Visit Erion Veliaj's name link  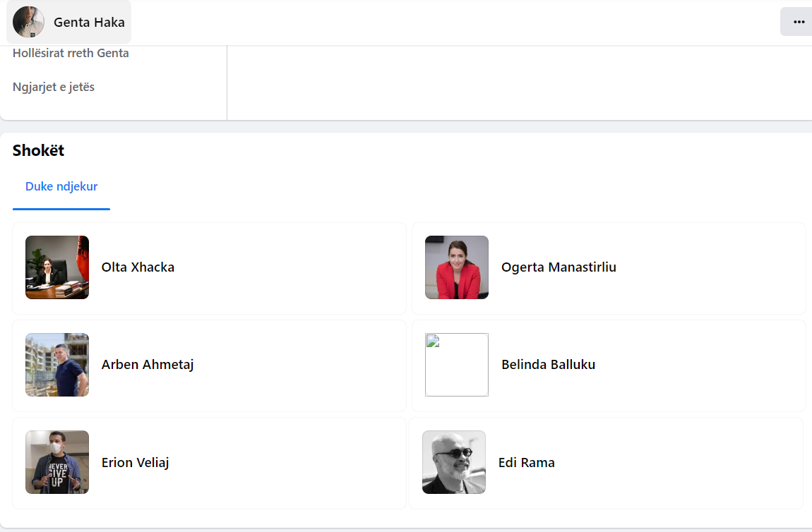pyautogui.click(x=135, y=463)
